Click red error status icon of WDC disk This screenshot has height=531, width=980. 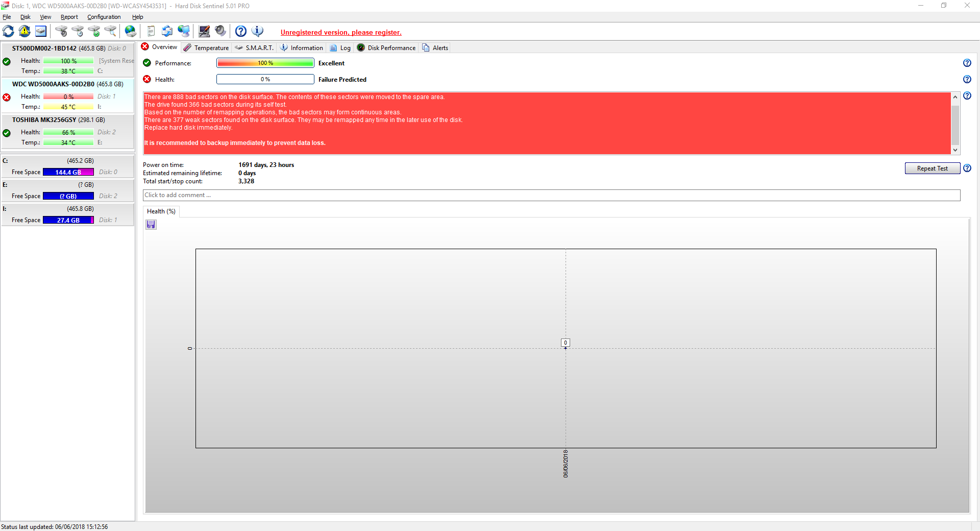pos(7,98)
